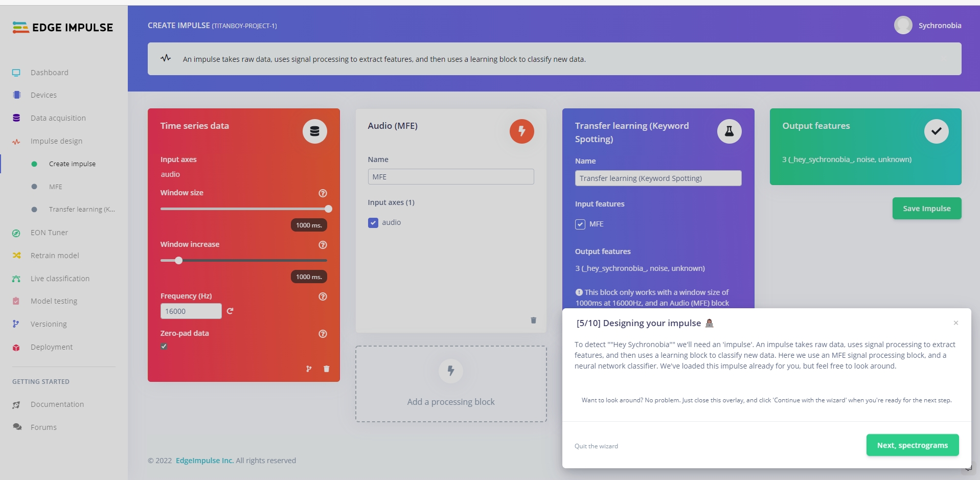Expand the Impulse design menu
Screen dimensions: 980x480
56,141
